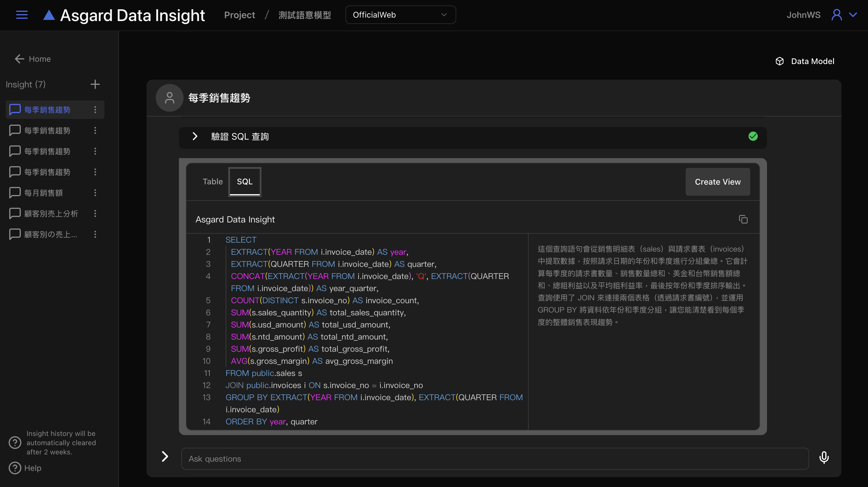Select the SQL tab

pyautogui.click(x=245, y=181)
